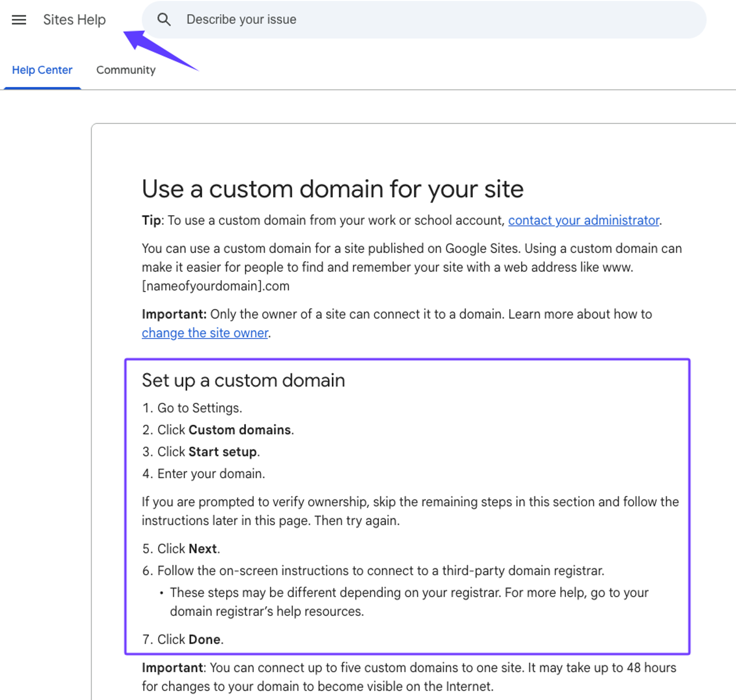736x700 pixels.
Task: Click the bold Done step text
Action: (204, 639)
